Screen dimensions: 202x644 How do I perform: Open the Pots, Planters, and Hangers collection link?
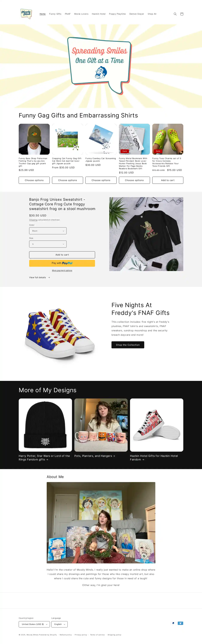click(x=95, y=456)
